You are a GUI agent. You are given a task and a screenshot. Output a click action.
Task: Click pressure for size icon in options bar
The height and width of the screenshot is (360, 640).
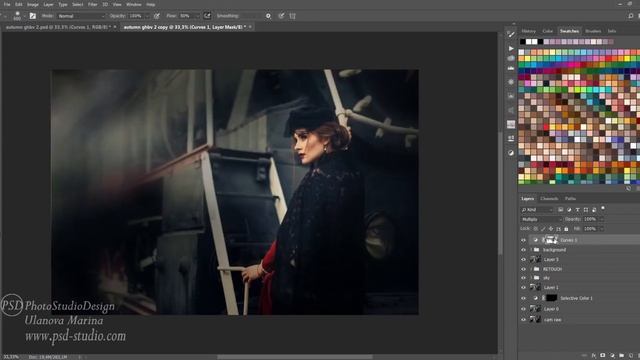click(x=281, y=16)
